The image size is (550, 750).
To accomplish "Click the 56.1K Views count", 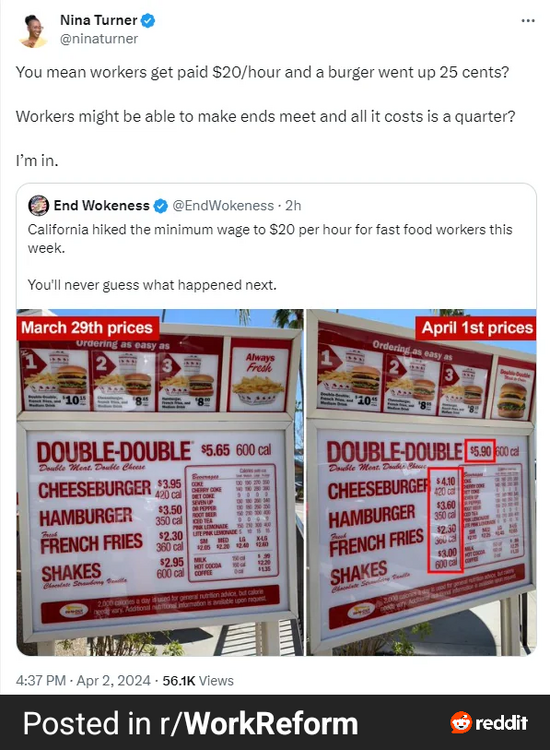I will 198,680.
